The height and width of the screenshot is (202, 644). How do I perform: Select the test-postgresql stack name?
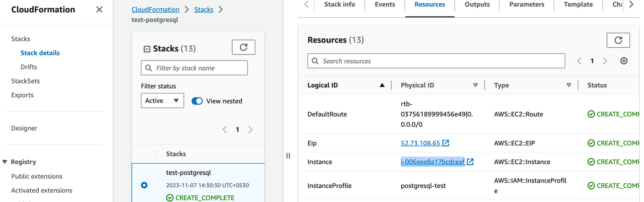point(188,173)
